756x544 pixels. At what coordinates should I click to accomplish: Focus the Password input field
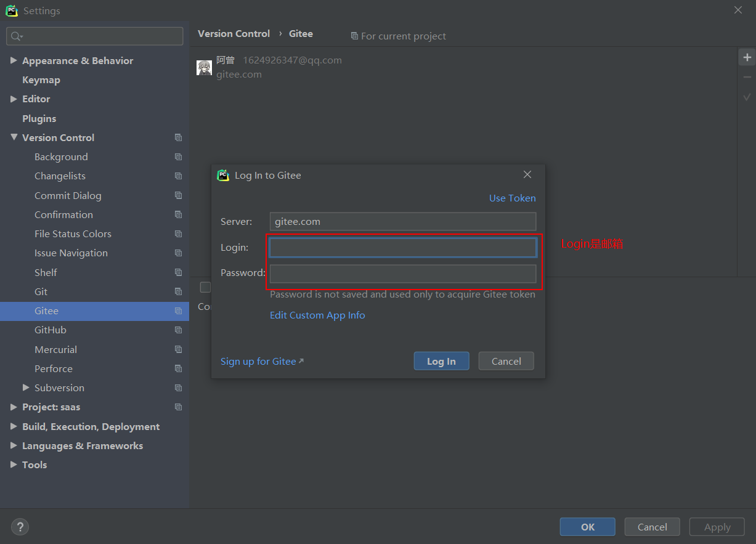[x=403, y=274]
